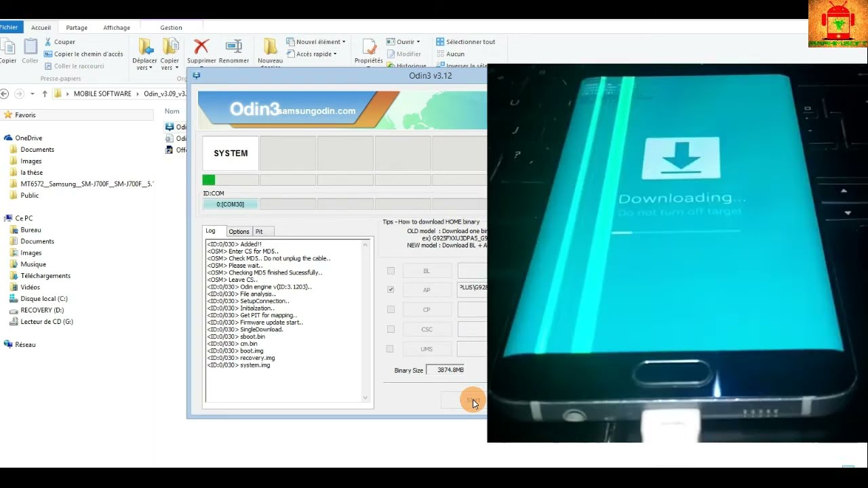Click the Binary Size 3874.8MB field

446,370
